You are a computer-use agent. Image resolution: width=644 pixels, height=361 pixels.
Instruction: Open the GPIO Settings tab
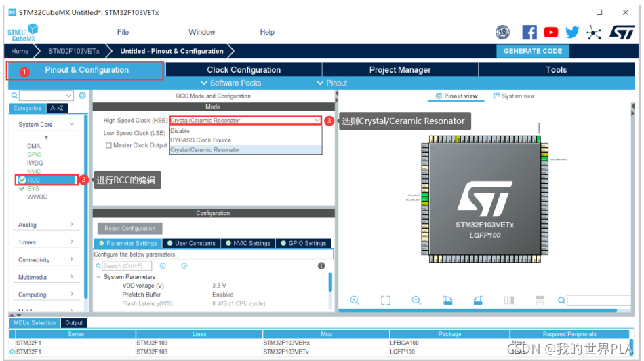304,243
